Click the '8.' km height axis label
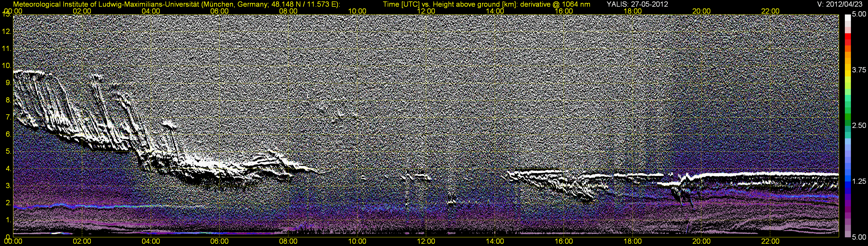Image resolution: width=868 pixels, height=246 pixels. [9, 100]
